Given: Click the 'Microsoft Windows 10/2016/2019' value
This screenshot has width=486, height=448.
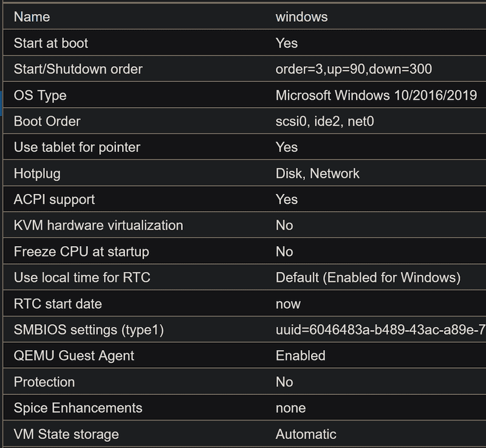Looking at the screenshot, I should (x=376, y=95).
